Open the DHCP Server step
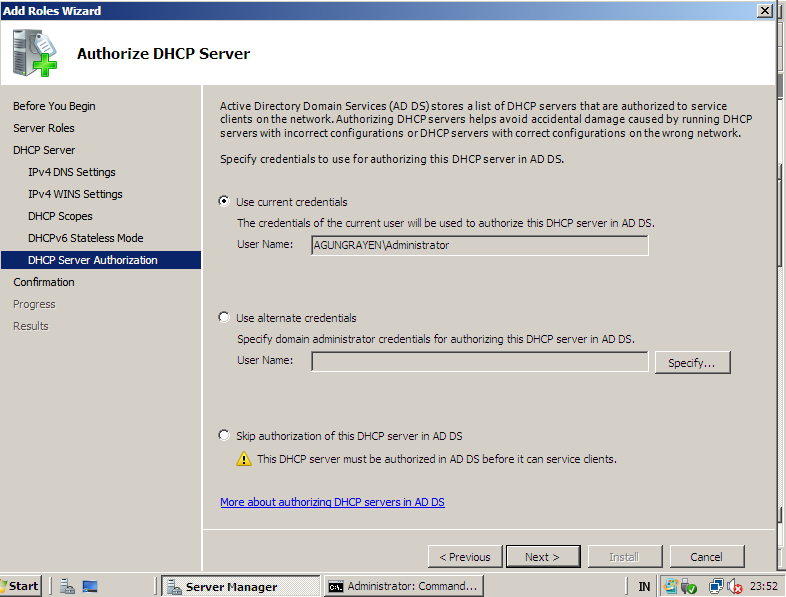Image resolution: width=786 pixels, height=597 pixels. 44,150
